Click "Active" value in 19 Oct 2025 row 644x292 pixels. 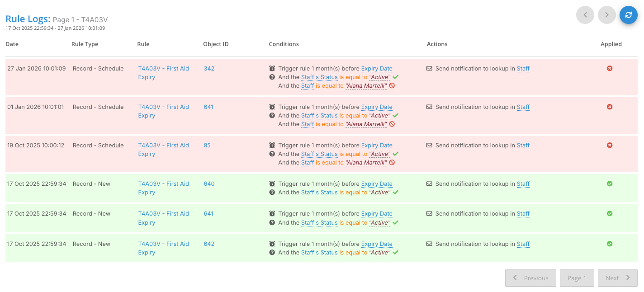379,154
